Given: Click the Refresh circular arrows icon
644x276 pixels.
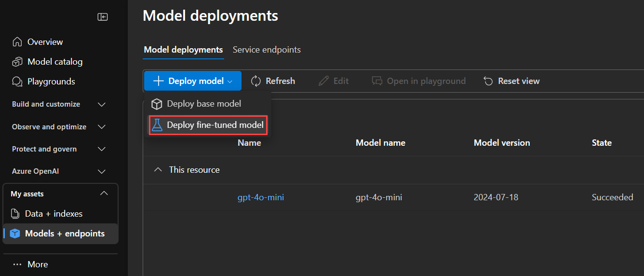Looking at the screenshot, I should click(256, 81).
